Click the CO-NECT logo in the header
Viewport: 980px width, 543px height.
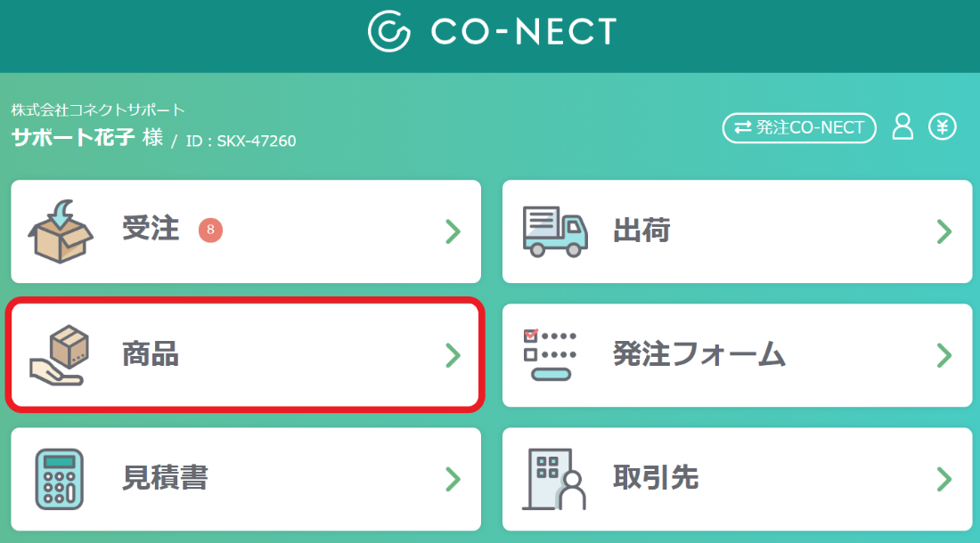click(x=493, y=31)
